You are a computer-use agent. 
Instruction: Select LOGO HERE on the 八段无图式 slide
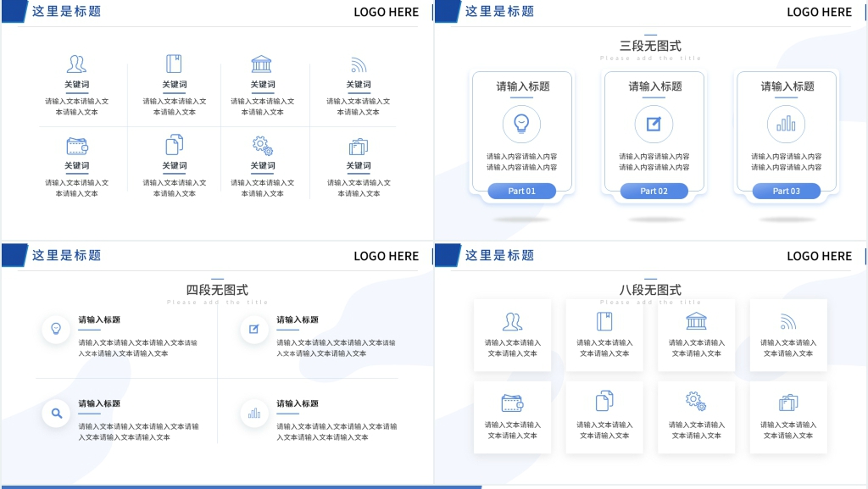point(820,256)
